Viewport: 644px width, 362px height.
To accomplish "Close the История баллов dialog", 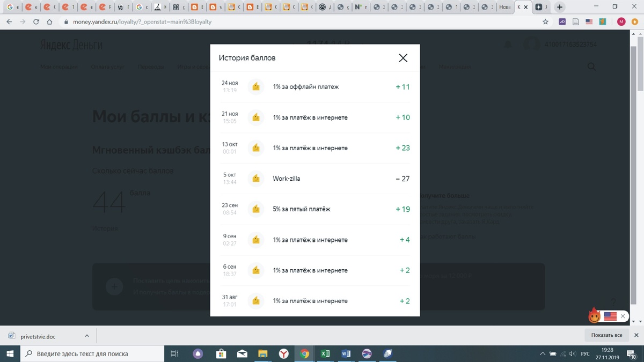I will 403,58.
